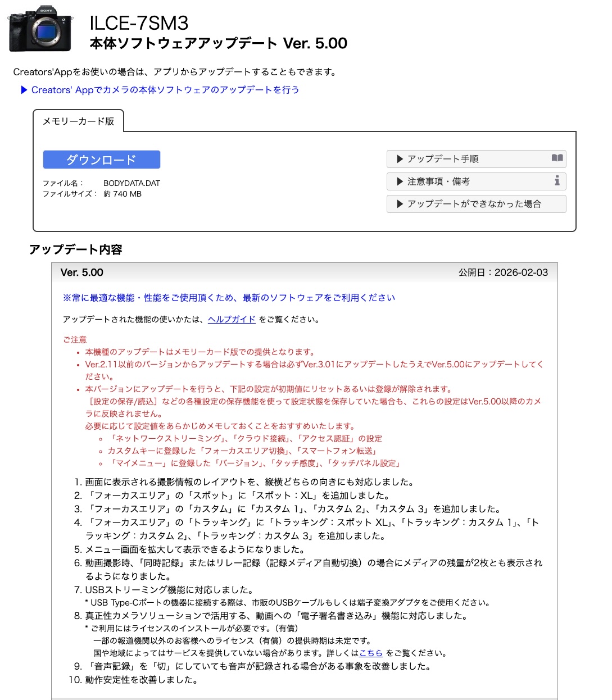
Task: Click the triangle arrow before アップデートができなかった場合
Action: coord(400,204)
